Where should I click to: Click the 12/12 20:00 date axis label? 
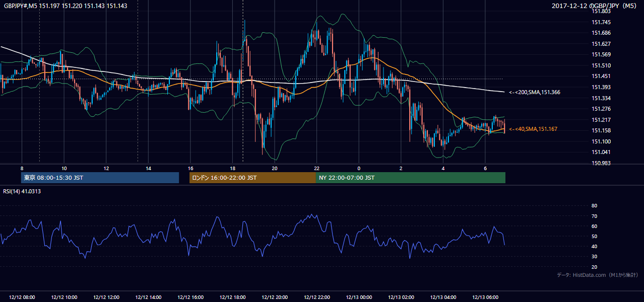coord(275,297)
